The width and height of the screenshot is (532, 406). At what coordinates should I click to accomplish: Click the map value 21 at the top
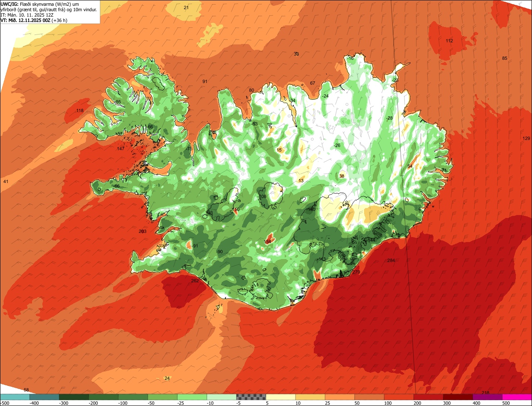pos(186,8)
